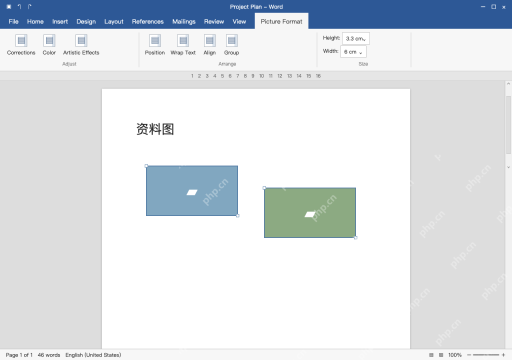
Task: Click English (United States) language
Action: click(93, 355)
